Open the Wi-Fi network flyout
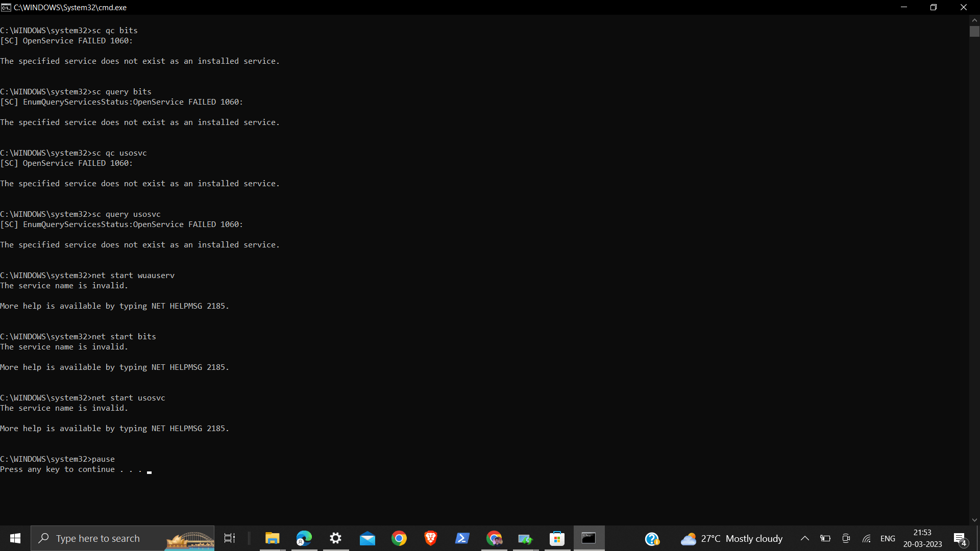980x551 pixels. click(x=867, y=538)
